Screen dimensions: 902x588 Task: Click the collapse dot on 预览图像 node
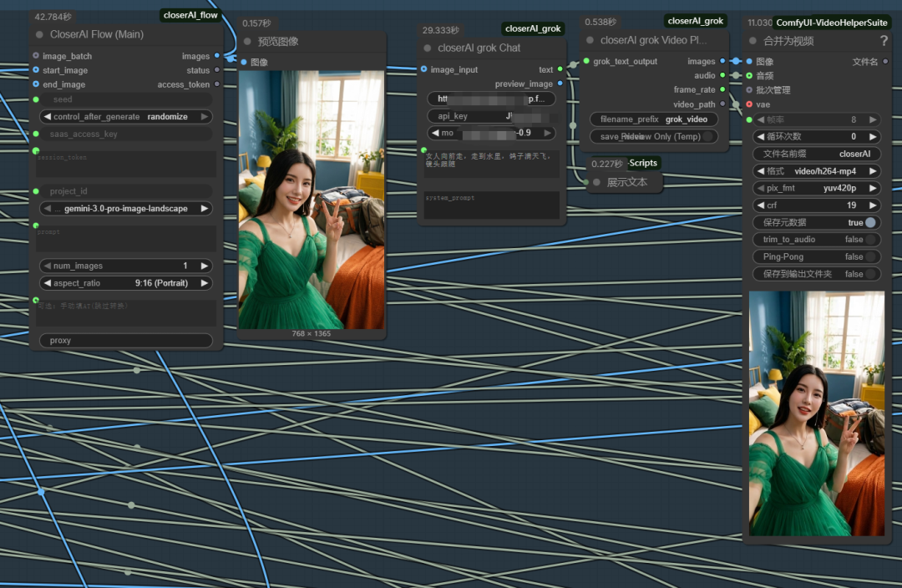tap(247, 42)
